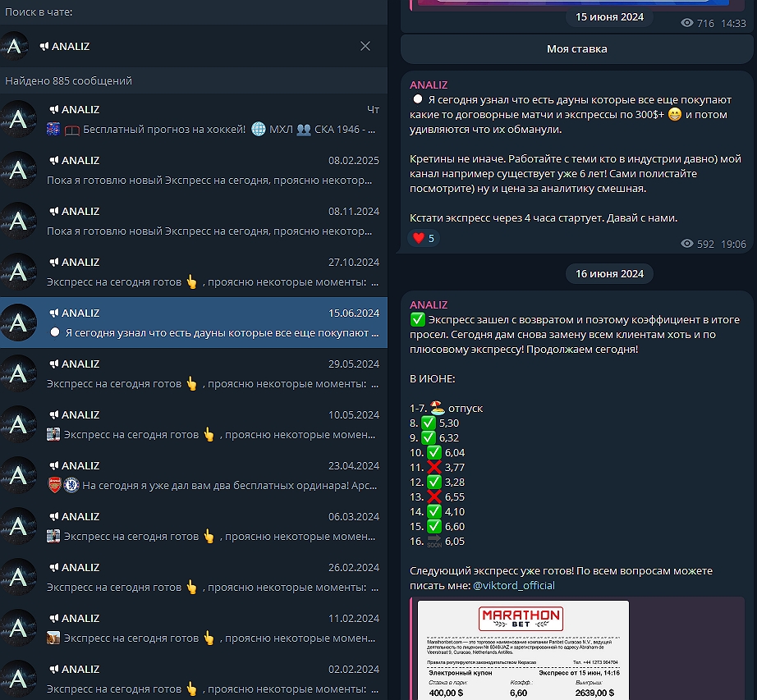This screenshot has width=757, height=700.
Task: Click the 15 июня 2024 date badge
Action: (609, 16)
